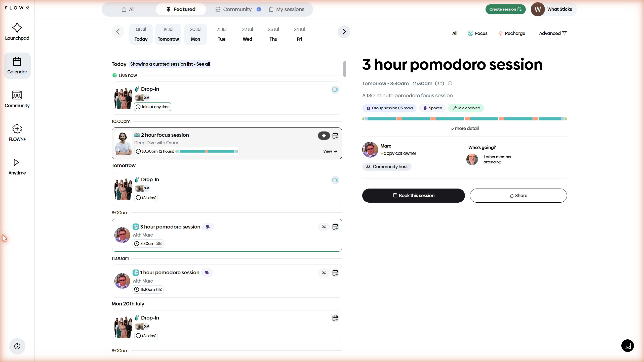
Task: Open the FLOWN+ sidebar icon
Action: tap(17, 133)
